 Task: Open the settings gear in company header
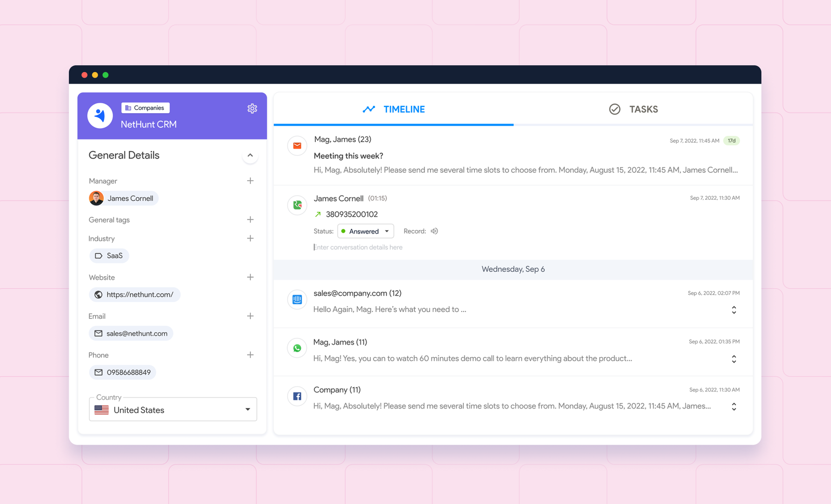[x=252, y=108]
